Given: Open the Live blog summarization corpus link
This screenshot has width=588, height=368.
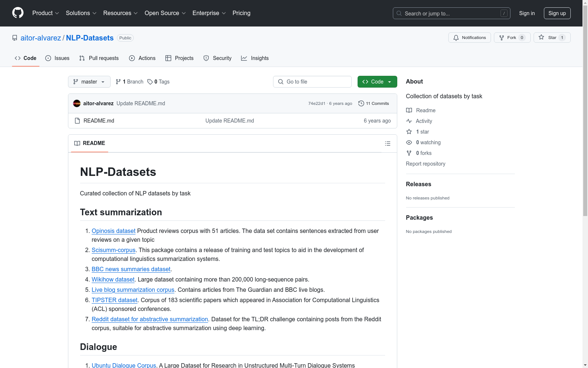Looking at the screenshot, I should coord(133,290).
